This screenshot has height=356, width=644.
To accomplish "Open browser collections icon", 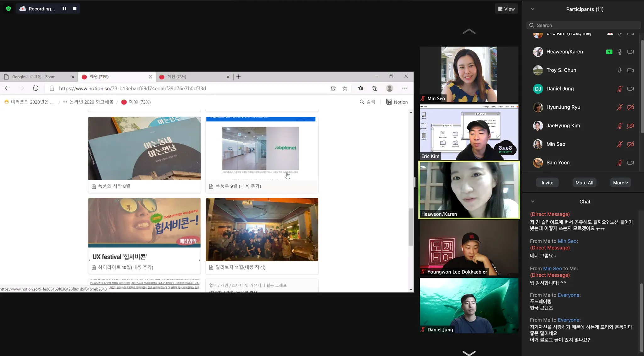I will (x=375, y=88).
